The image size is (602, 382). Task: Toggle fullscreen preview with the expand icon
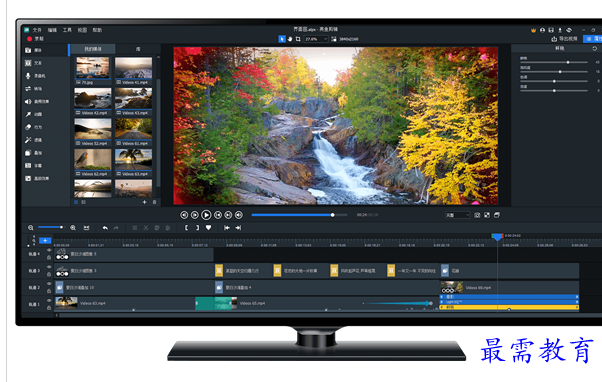click(487, 215)
